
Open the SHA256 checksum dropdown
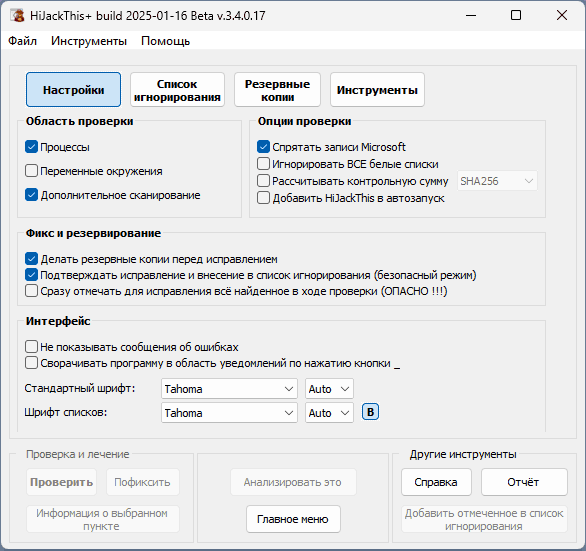[x=497, y=181]
